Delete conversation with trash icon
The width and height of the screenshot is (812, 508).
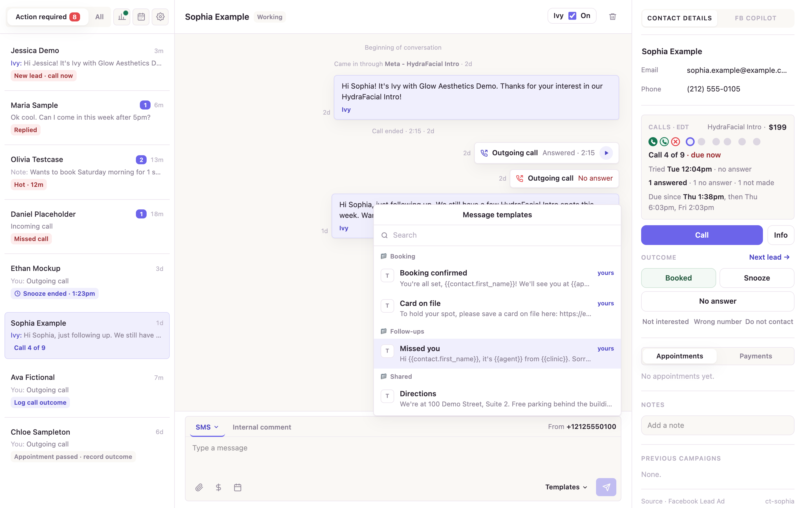[612, 16]
